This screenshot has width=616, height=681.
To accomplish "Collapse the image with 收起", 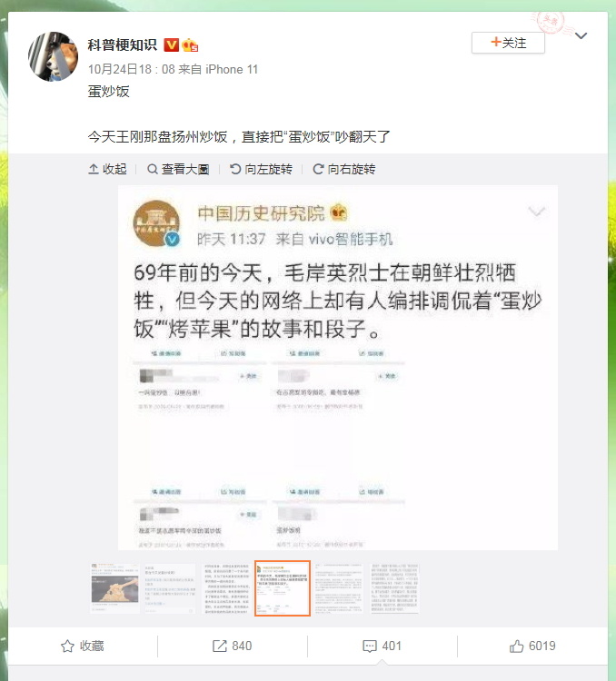I will coord(107,169).
